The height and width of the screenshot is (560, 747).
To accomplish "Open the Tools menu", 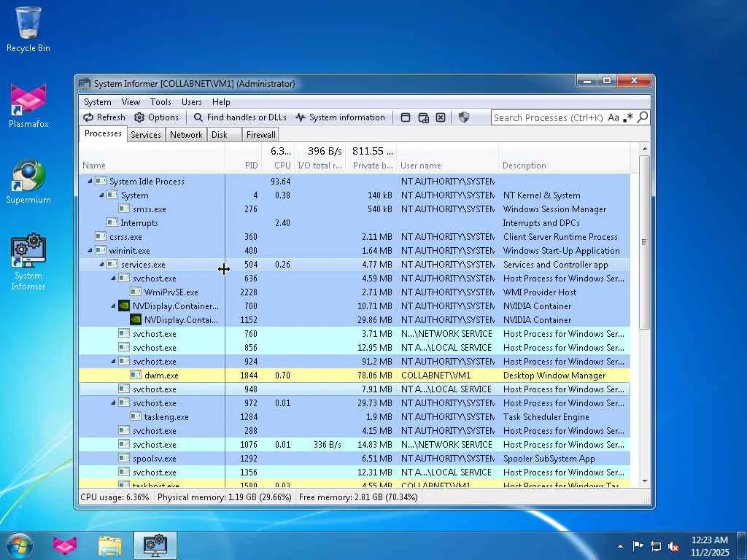I will (x=160, y=102).
